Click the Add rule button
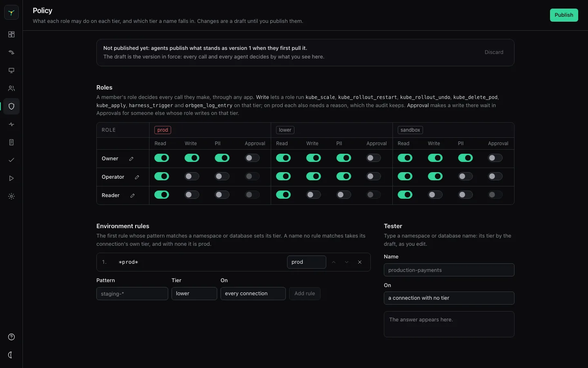Image resolution: width=588 pixels, height=368 pixels. point(305,294)
